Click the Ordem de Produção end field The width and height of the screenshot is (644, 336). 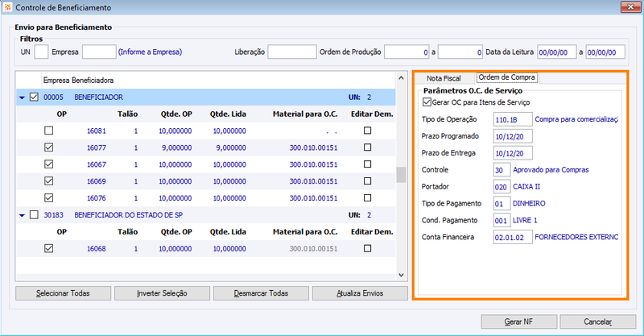(x=460, y=52)
